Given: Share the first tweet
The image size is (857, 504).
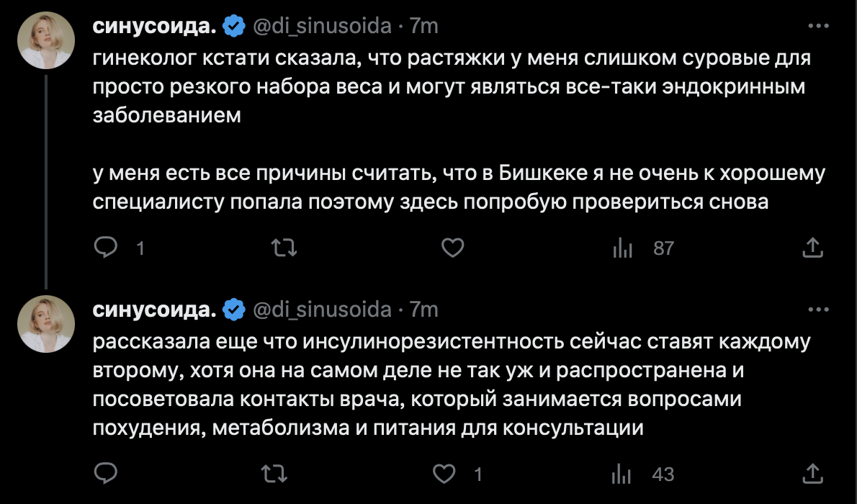Looking at the screenshot, I should point(812,248).
